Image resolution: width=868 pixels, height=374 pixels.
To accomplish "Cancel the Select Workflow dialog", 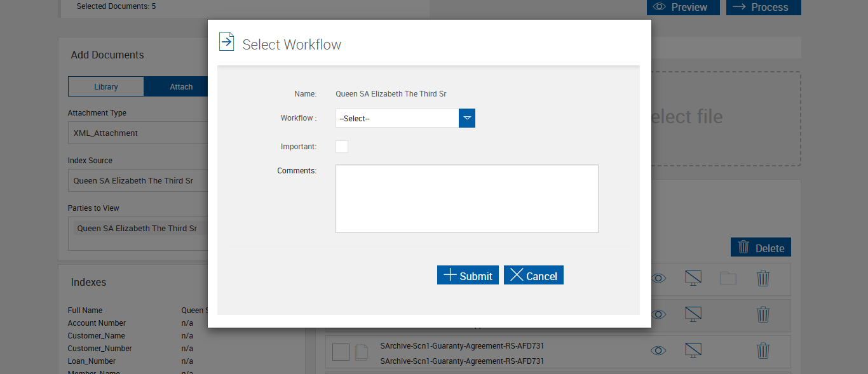I will click(534, 276).
